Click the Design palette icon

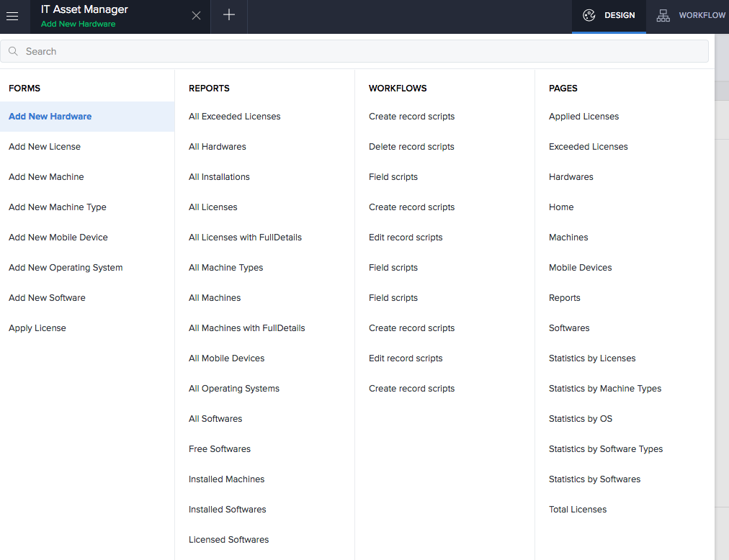tap(589, 15)
